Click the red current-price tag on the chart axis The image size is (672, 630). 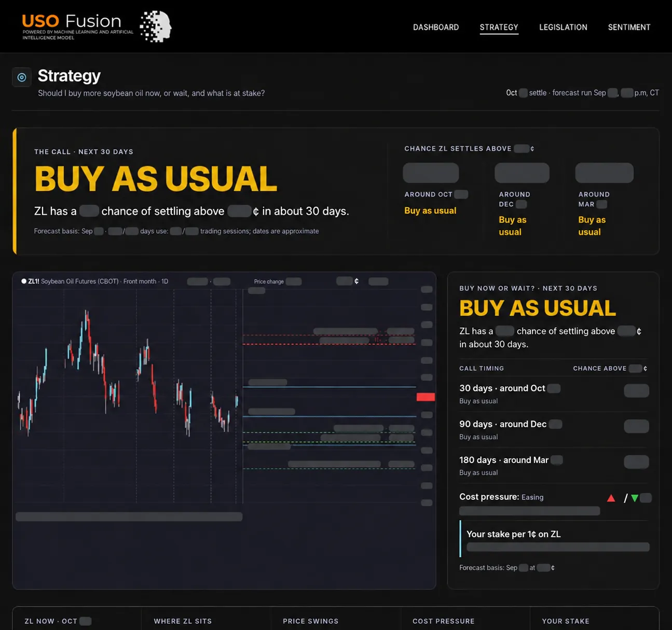pos(426,397)
